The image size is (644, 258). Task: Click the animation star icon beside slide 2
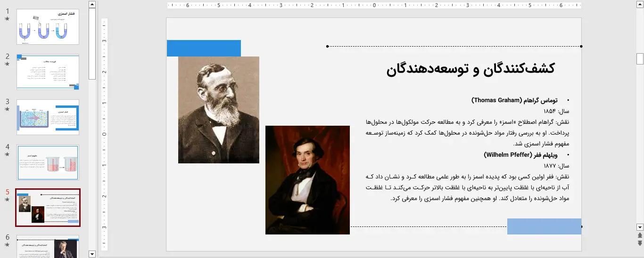7,64
